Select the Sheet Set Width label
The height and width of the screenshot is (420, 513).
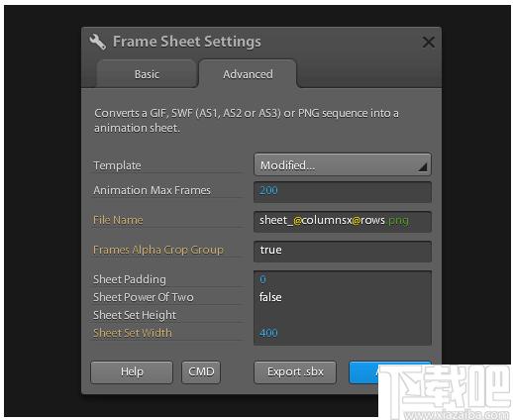[x=133, y=333]
